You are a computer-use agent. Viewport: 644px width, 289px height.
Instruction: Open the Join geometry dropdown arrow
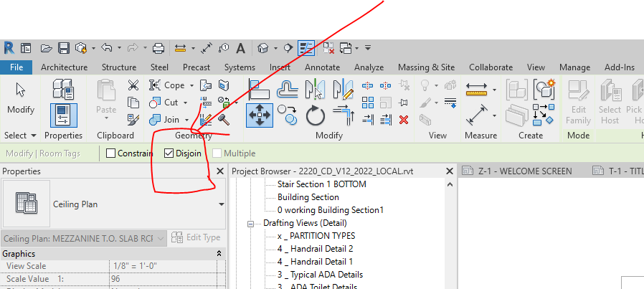[x=187, y=120]
